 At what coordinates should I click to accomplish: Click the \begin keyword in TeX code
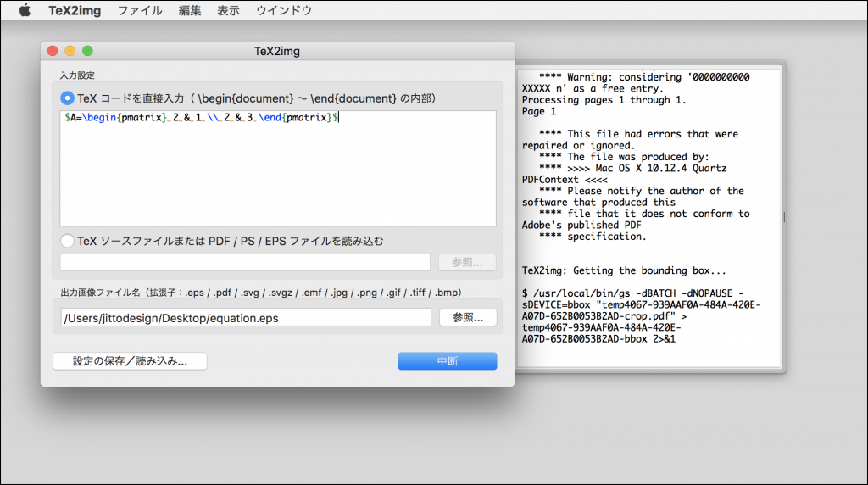[98, 117]
